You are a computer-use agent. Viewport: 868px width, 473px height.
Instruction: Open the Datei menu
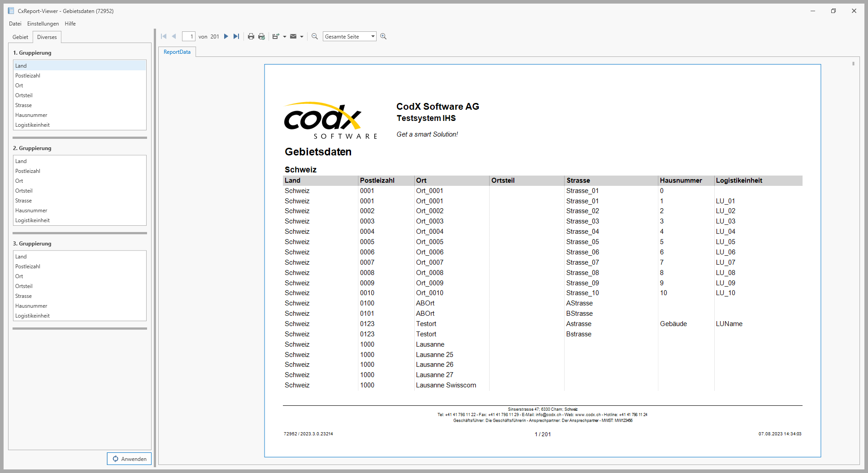coord(15,24)
